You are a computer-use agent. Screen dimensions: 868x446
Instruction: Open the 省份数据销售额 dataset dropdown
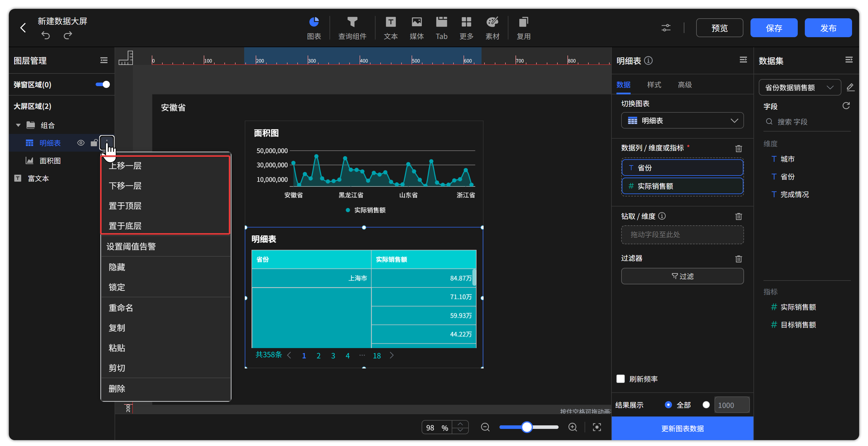[x=800, y=88]
